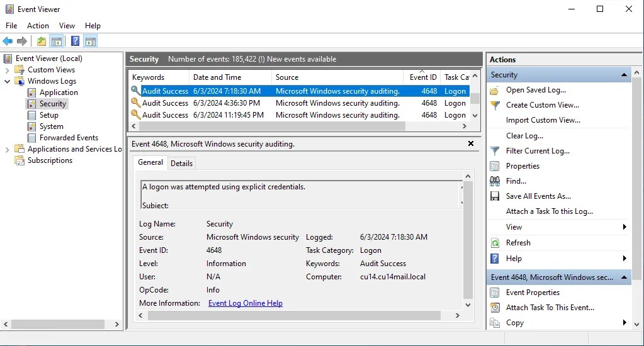Open the Event Log Online Help link

tap(245, 303)
